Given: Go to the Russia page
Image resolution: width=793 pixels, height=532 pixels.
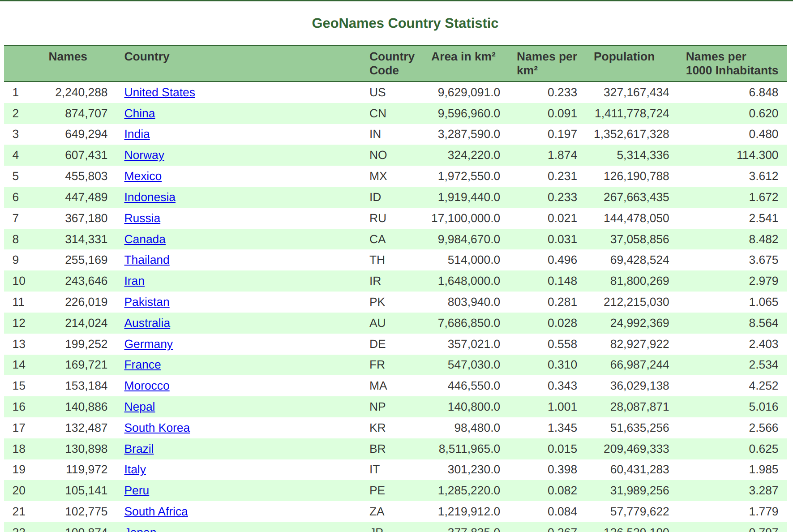Looking at the screenshot, I should 142,218.
